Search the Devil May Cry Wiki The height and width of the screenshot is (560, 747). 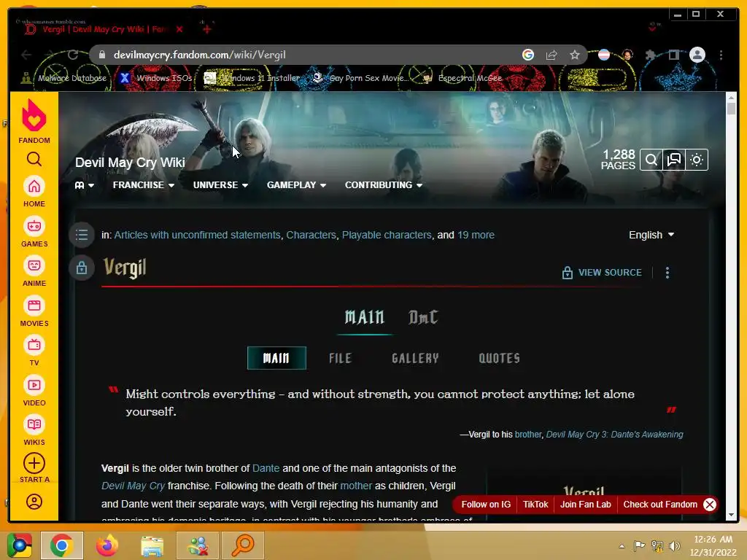click(x=651, y=160)
